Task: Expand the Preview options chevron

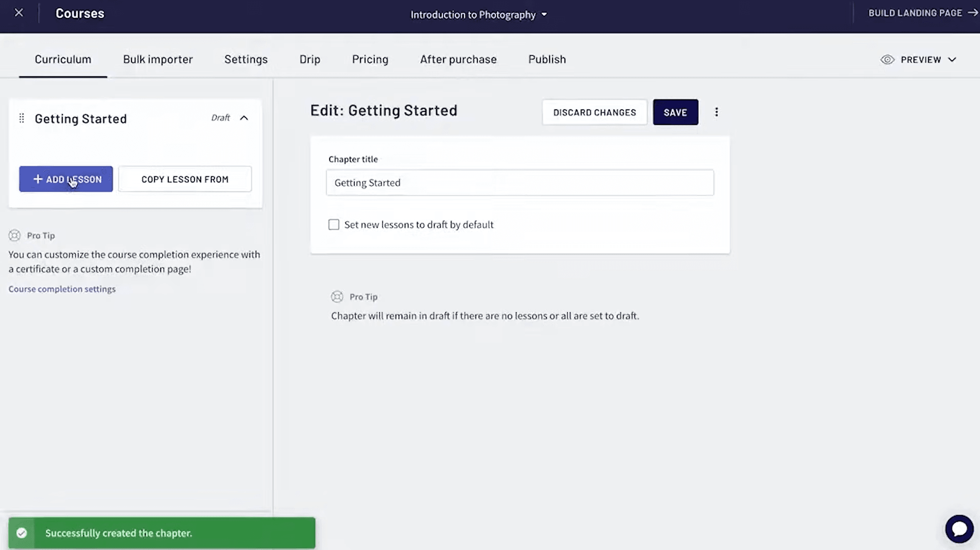Action: (952, 60)
